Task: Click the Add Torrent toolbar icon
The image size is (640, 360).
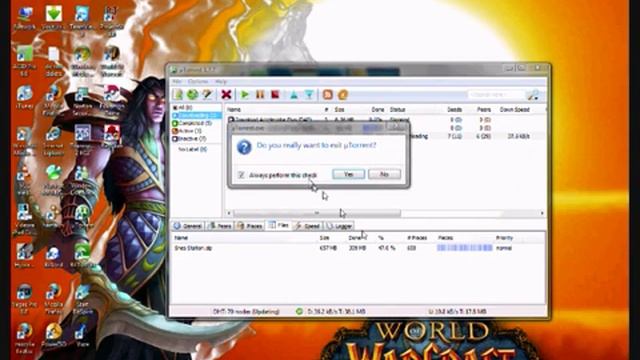Action: 178,94
